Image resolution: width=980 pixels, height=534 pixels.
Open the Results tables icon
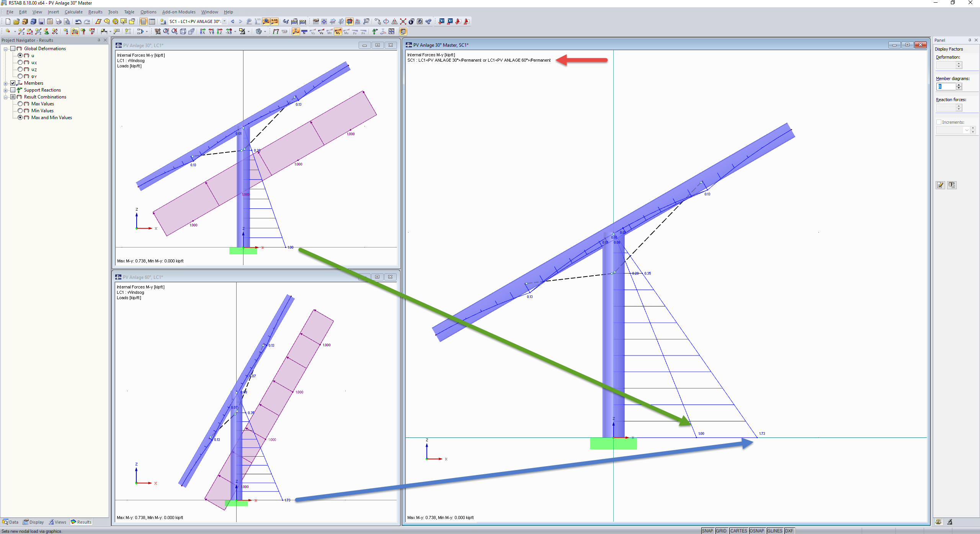tap(403, 32)
